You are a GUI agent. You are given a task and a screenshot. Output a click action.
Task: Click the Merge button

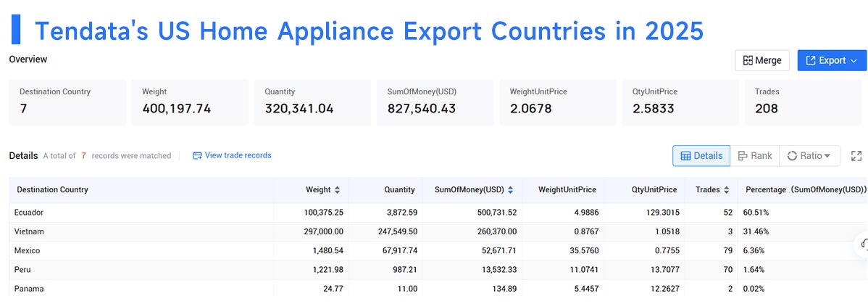click(x=761, y=60)
